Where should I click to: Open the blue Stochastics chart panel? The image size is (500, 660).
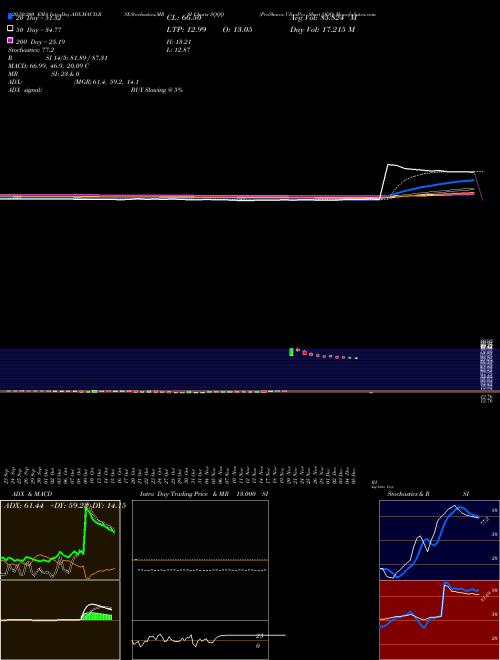[x=439, y=540]
